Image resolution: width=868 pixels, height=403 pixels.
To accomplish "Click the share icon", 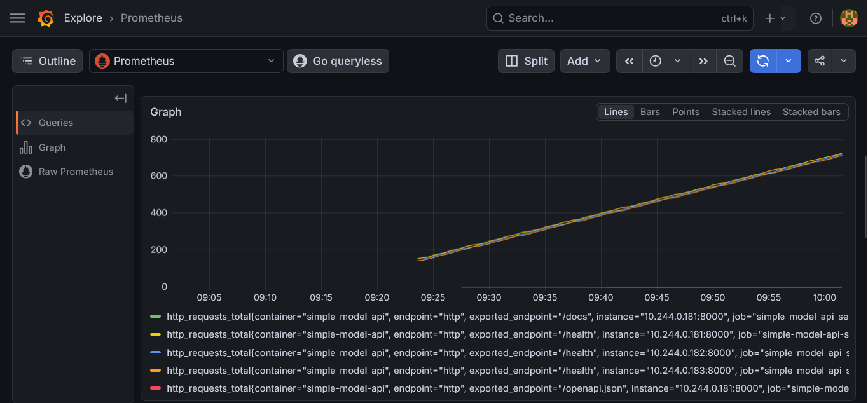I will (x=820, y=61).
